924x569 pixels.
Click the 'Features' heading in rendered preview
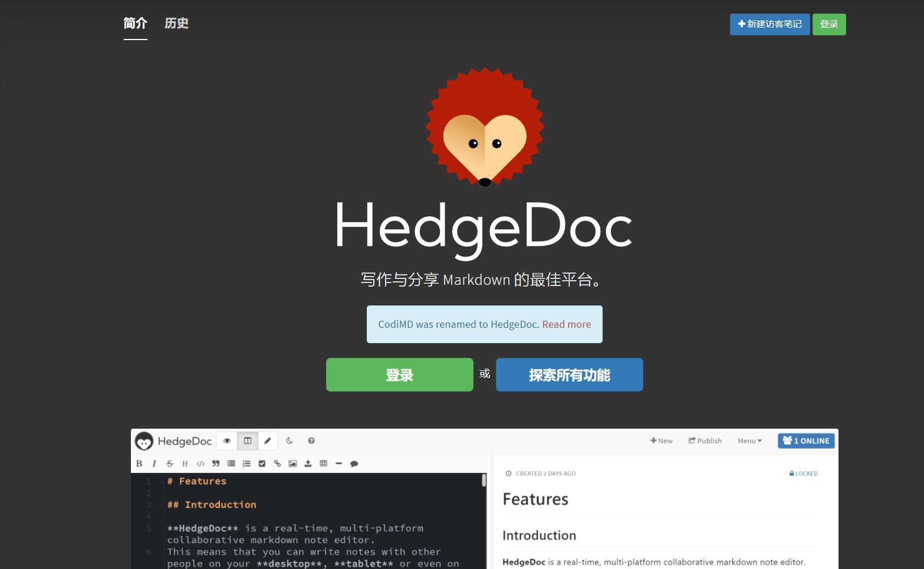535,499
